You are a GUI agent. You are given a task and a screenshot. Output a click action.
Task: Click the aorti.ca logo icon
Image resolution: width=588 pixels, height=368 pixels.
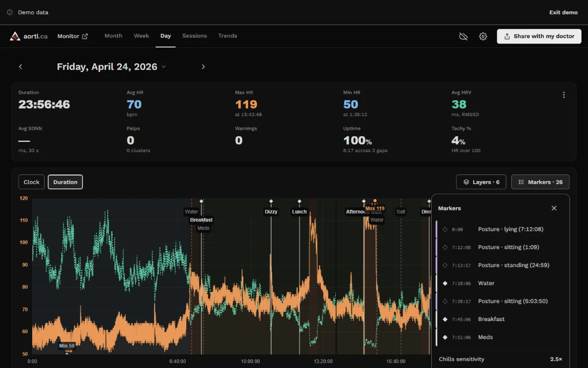pos(15,36)
